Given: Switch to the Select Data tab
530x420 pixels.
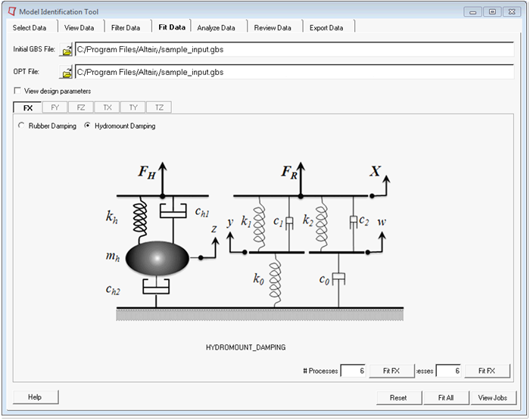Looking at the screenshot, I should [x=30, y=28].
